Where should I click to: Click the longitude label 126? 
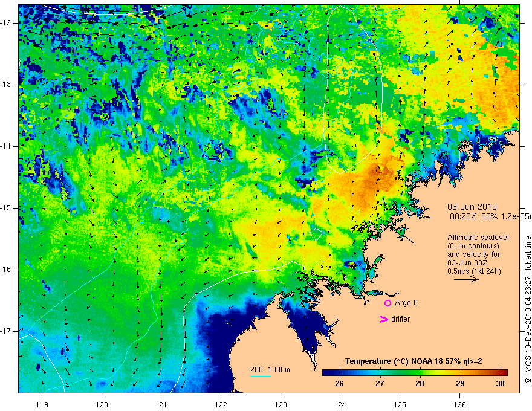click(x=459, y=404)
